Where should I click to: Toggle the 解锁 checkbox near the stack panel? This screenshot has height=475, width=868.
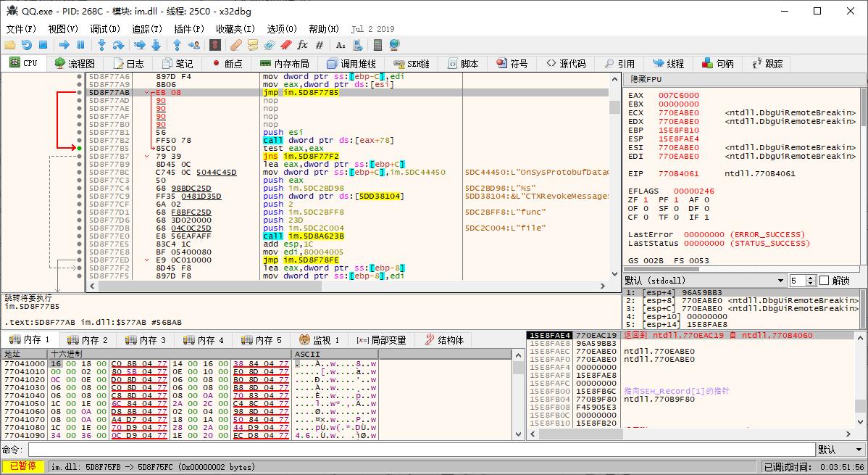[824, 280]
